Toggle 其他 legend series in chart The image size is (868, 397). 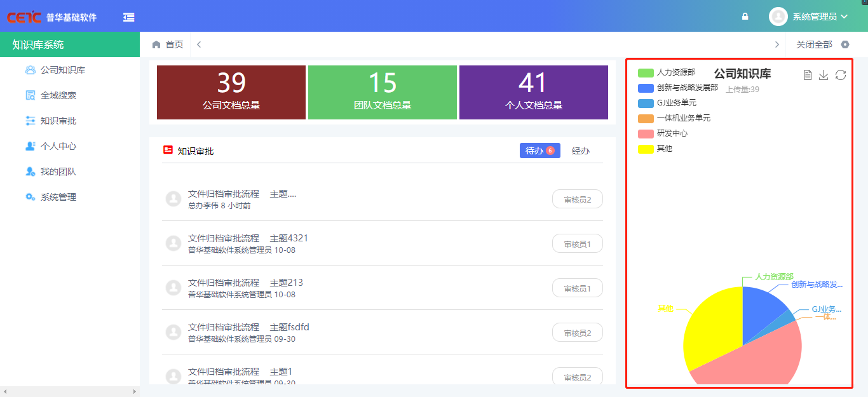pos(646,149)
